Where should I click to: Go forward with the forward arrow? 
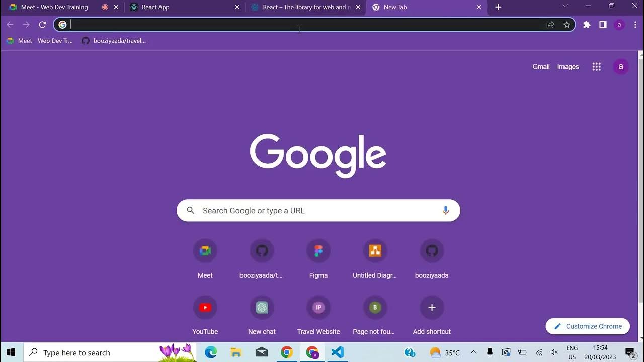tap(26, 25)
